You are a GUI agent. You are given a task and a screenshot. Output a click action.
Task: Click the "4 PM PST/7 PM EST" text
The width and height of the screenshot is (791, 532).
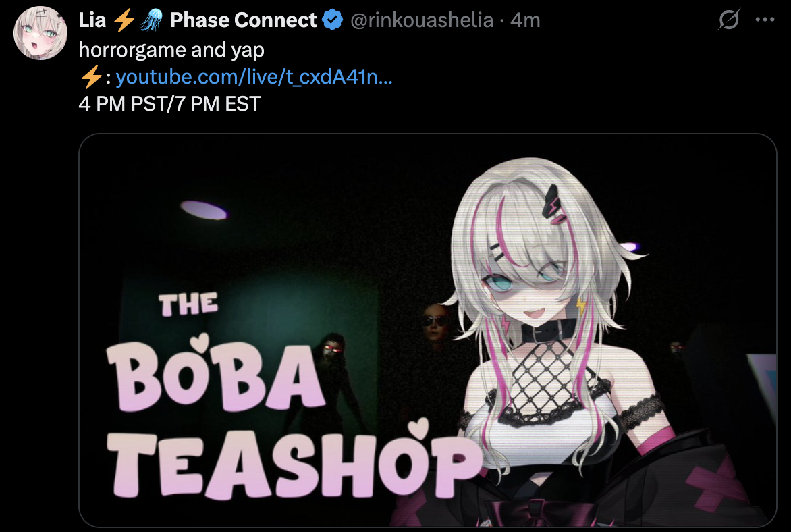click(169, 104)
